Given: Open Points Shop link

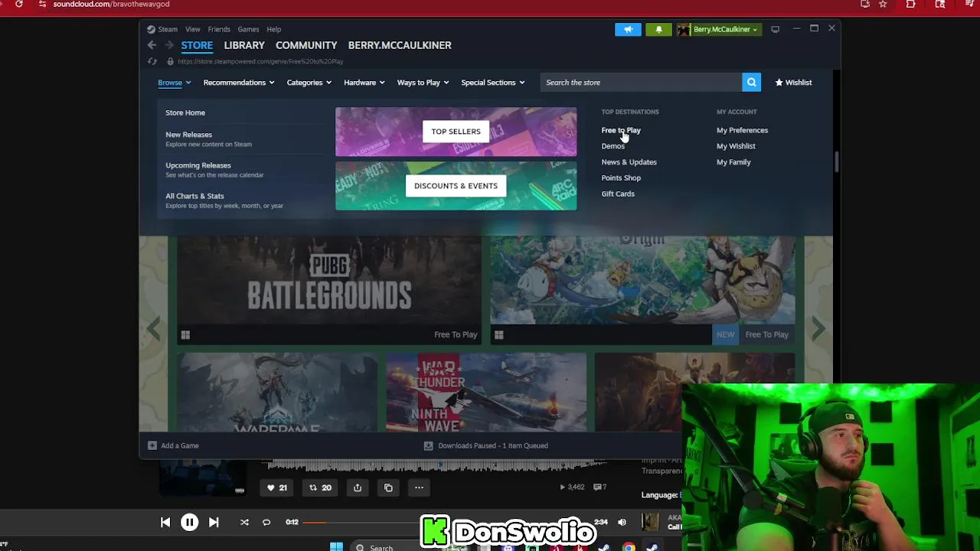Looking at the screenshot, I should (621, 178).
